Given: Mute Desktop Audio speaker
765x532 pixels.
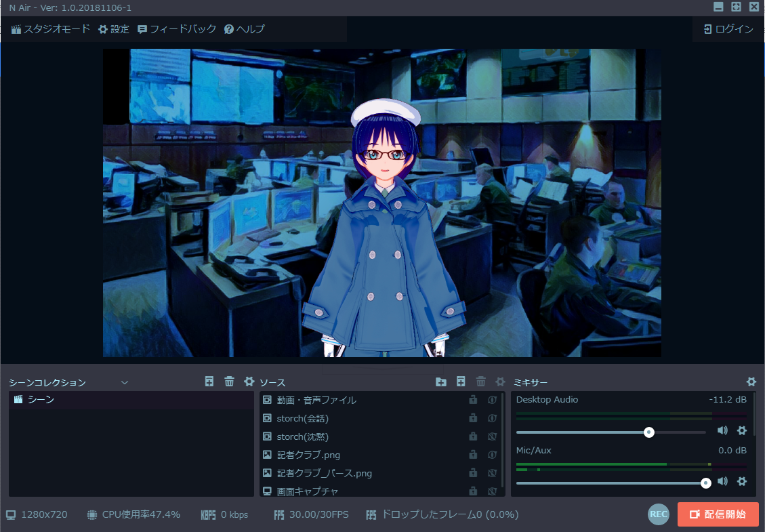Looking at the screenshot, I should tap(722, 430).
